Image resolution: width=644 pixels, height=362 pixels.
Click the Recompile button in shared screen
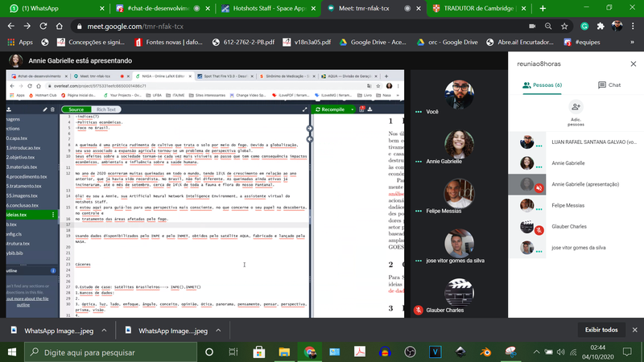coord(330,109)
